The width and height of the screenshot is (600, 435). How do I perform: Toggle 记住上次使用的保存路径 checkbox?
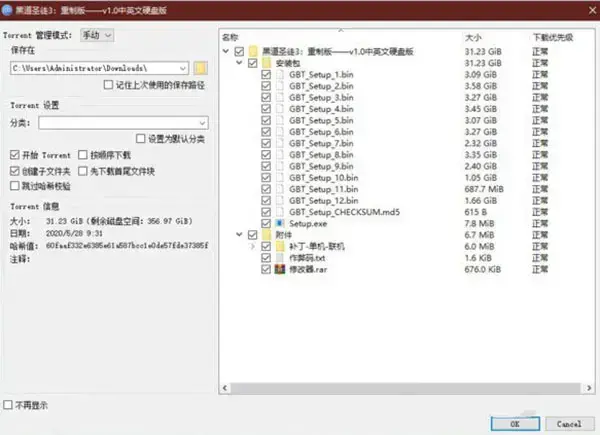point(108,85)
